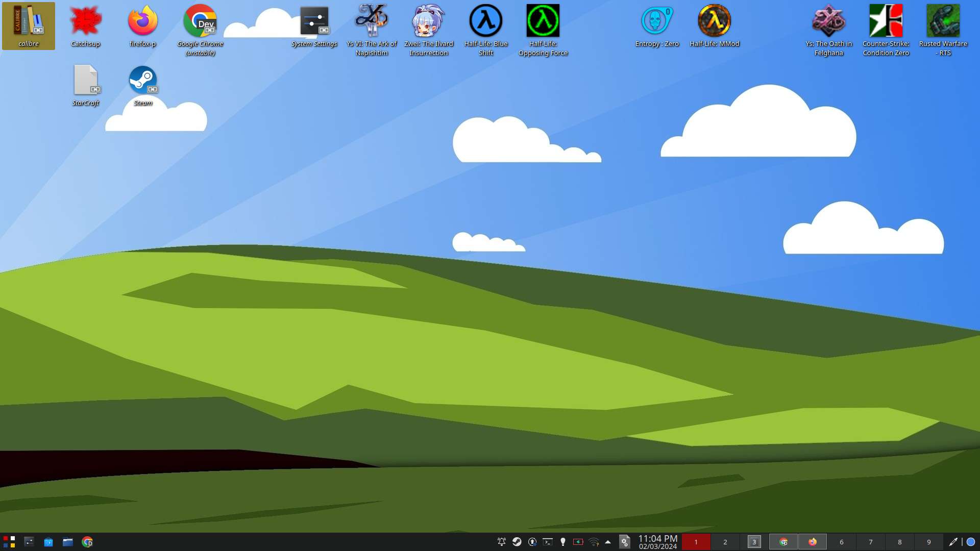Open the clock showing 11:04 PM
The image size is (980, 551).
658,542
